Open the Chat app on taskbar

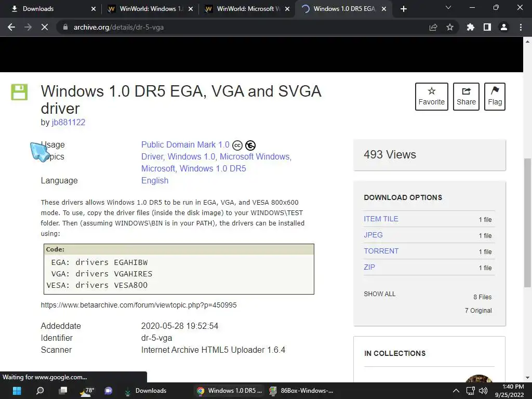109,391
